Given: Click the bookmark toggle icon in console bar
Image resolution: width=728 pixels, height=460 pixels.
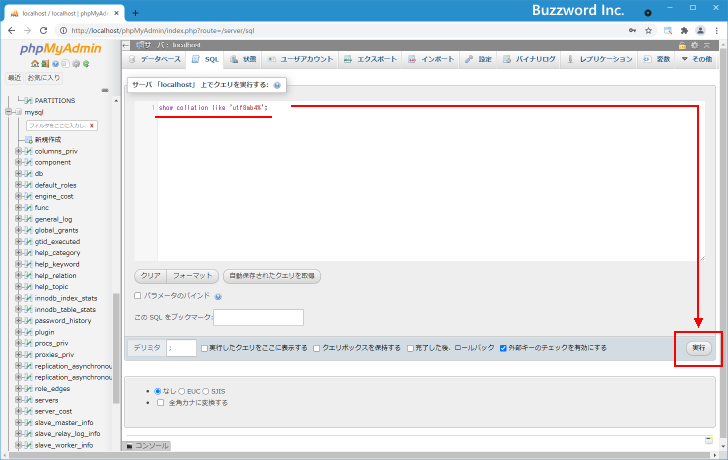Looking at the screenshot, I should point(708,440).
